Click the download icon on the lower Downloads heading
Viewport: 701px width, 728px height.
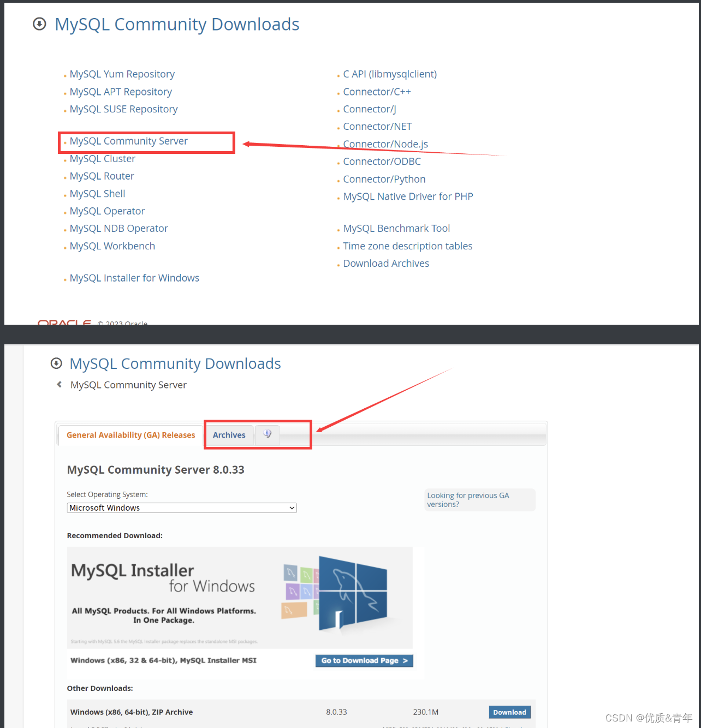point(56,363)
